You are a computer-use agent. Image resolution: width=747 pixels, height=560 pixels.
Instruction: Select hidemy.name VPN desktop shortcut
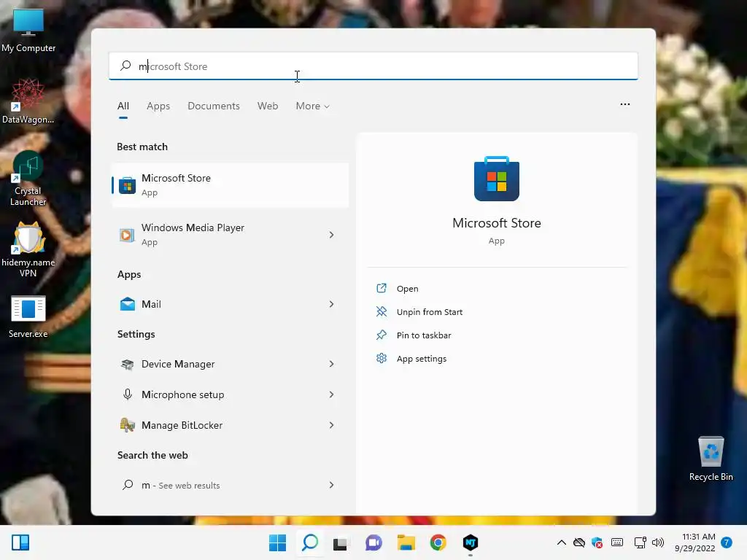pos(28,249)
